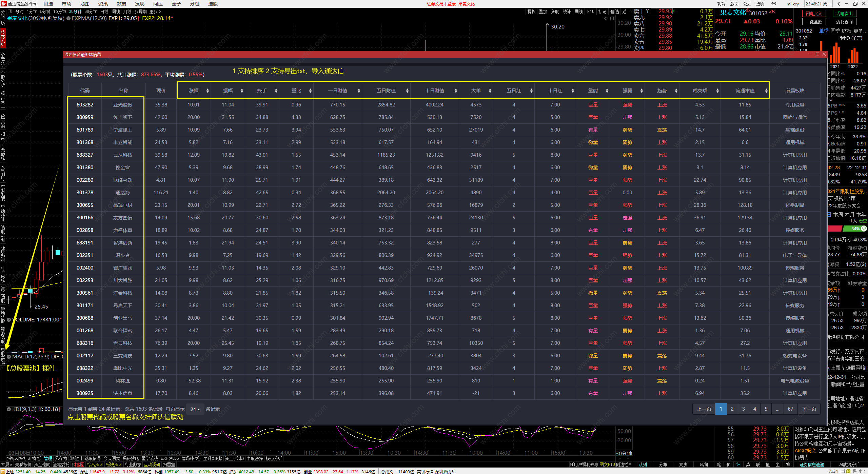868x474 pixels.
Task: Expand the 扩展 bottom panel
Action: (6, 465)
